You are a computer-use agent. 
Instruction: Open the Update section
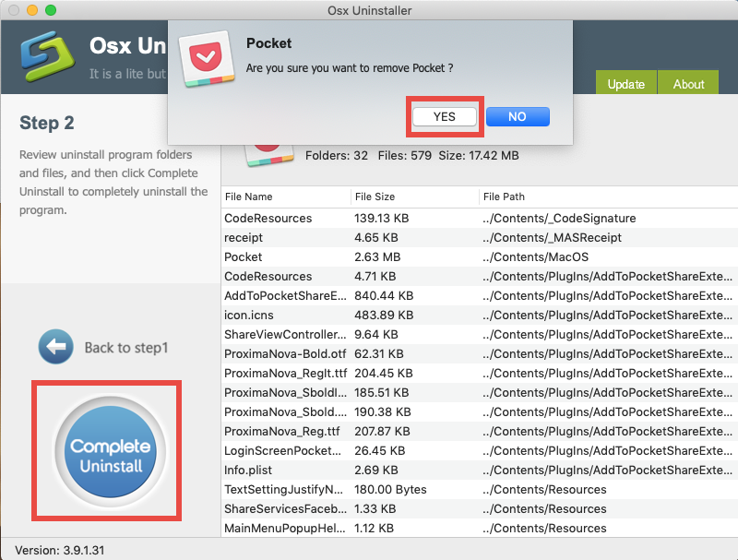tap(625, 84)
